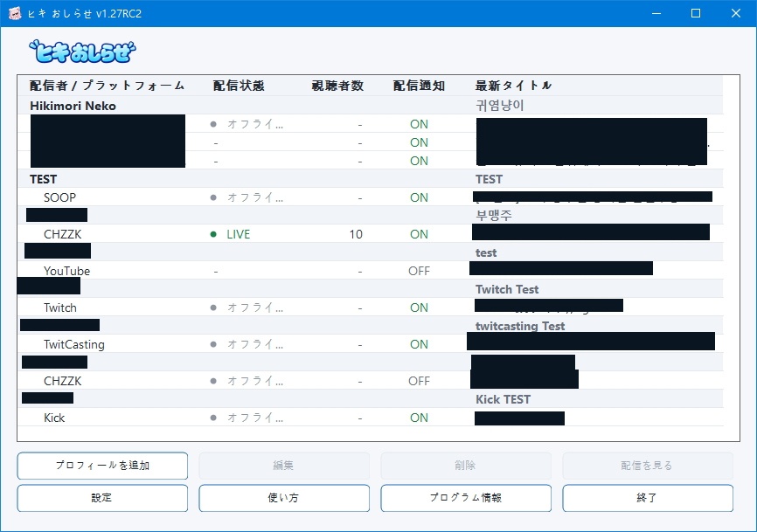Select the SOOP platform row
This screenshot has width=757, height=532.
click(371, 197)
